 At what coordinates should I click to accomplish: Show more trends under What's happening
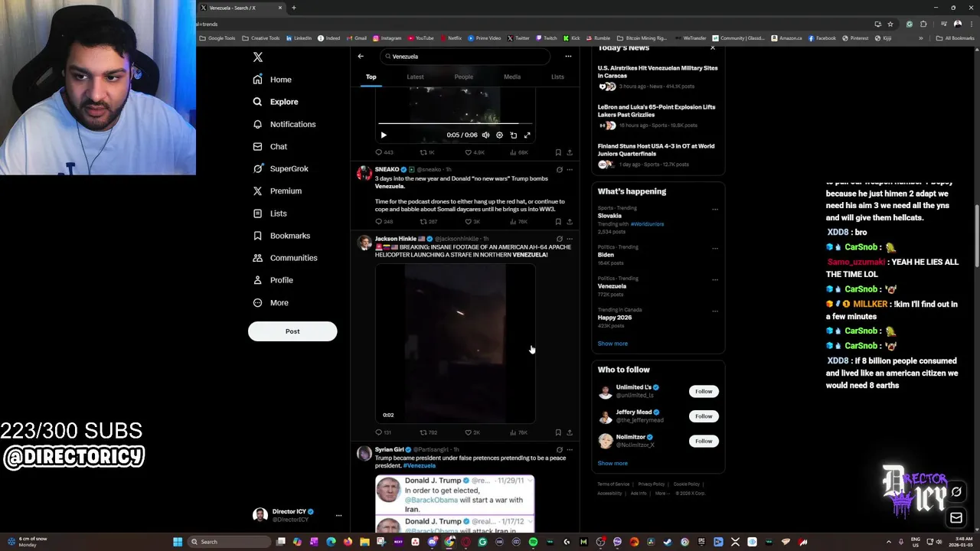pos(612,344)
